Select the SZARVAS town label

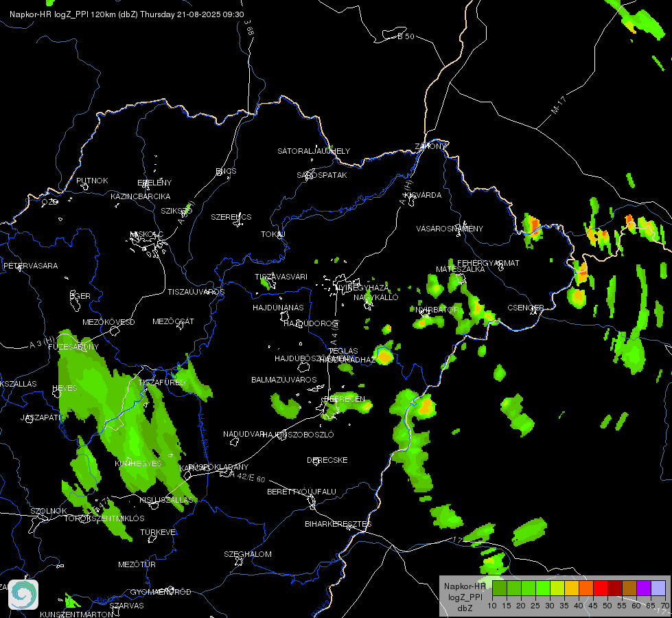[x=126, y=606]
